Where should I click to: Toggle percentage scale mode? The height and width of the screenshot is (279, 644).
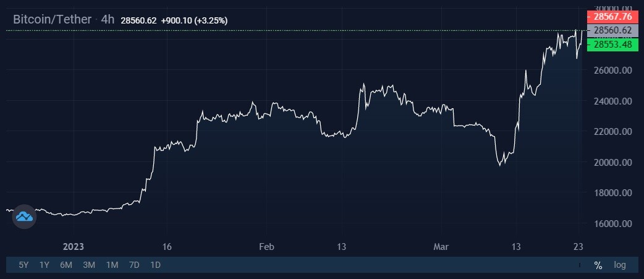point(598,265)
